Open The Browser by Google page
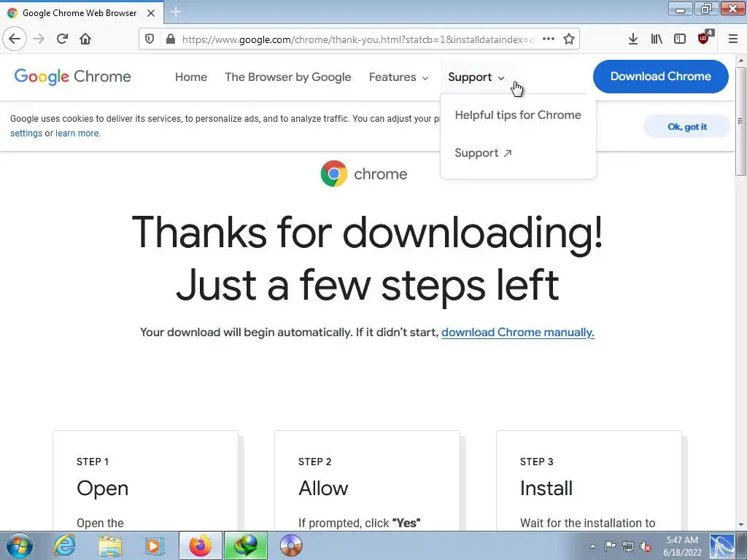This screenshot has width=747, height=560. (287, 77)
